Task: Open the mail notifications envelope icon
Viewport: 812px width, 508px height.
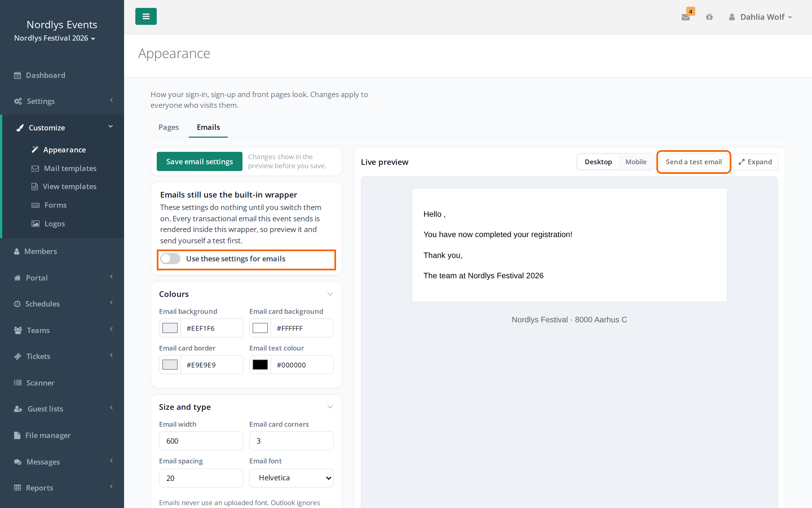Action: pyautogui.click(x=685, y=17)
